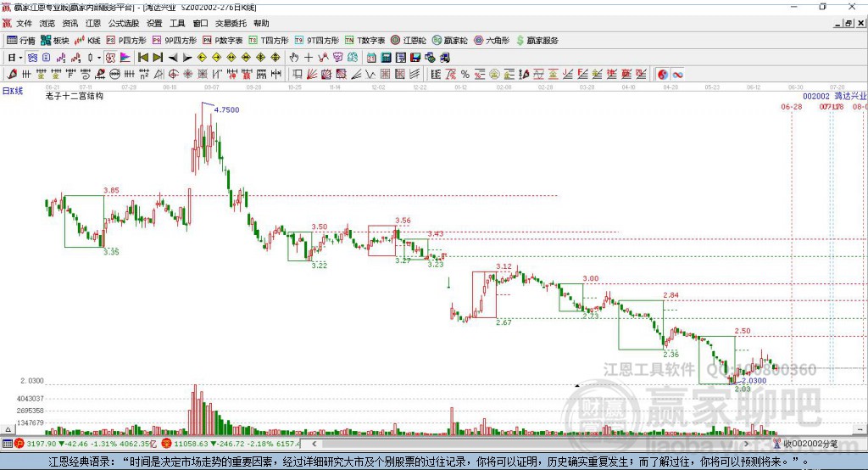Open P四方形 tool

coord(126,41)
